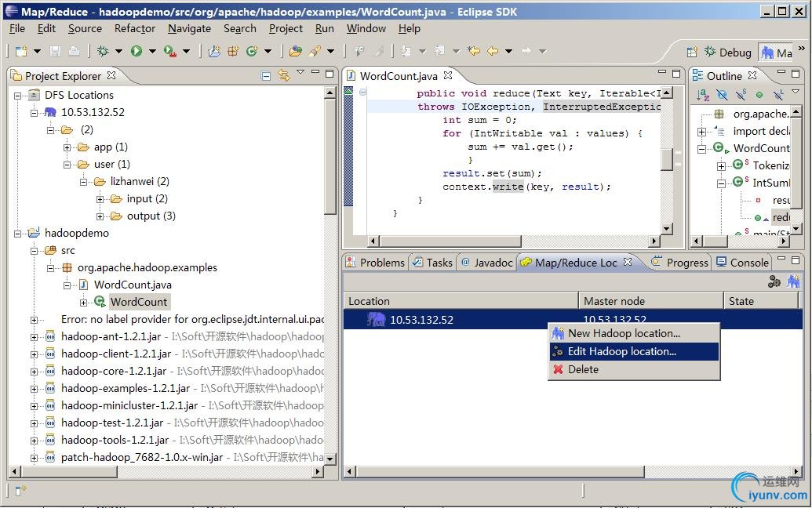This screenshot has height=508, width=812.
Task: Open the Project Explorer view menu triangle
Action: click(x=300, y=72)
